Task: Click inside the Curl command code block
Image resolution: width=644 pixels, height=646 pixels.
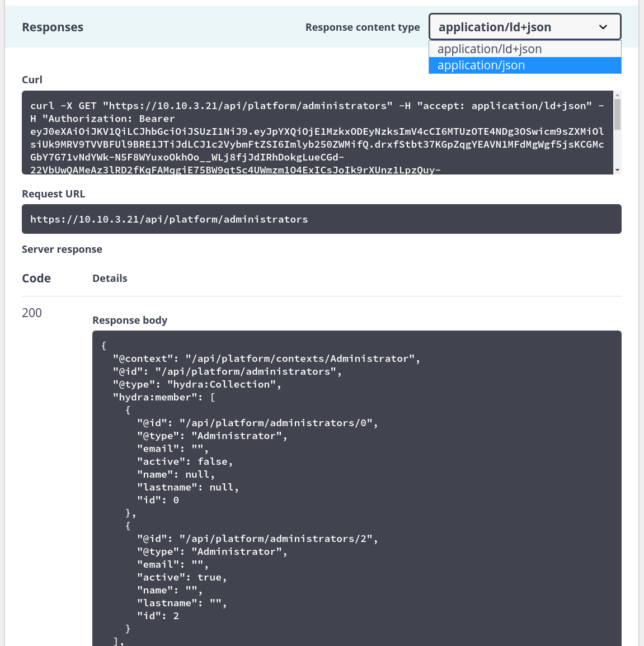Action: click(x=317, y=133)
